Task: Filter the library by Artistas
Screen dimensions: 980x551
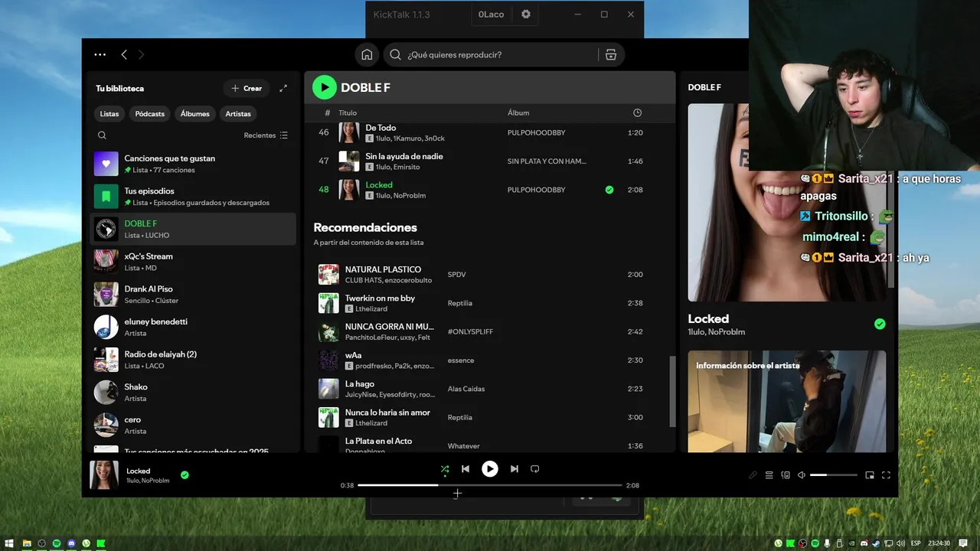Action: click(238, 113)
